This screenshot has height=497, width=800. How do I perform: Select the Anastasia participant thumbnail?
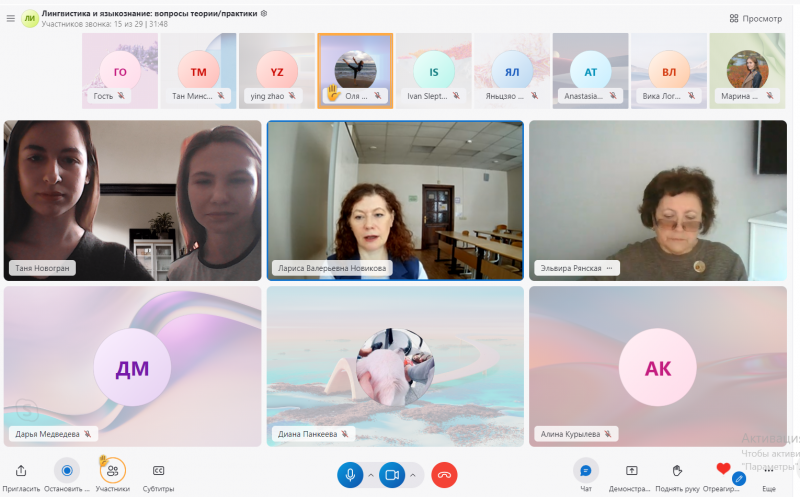590,71
